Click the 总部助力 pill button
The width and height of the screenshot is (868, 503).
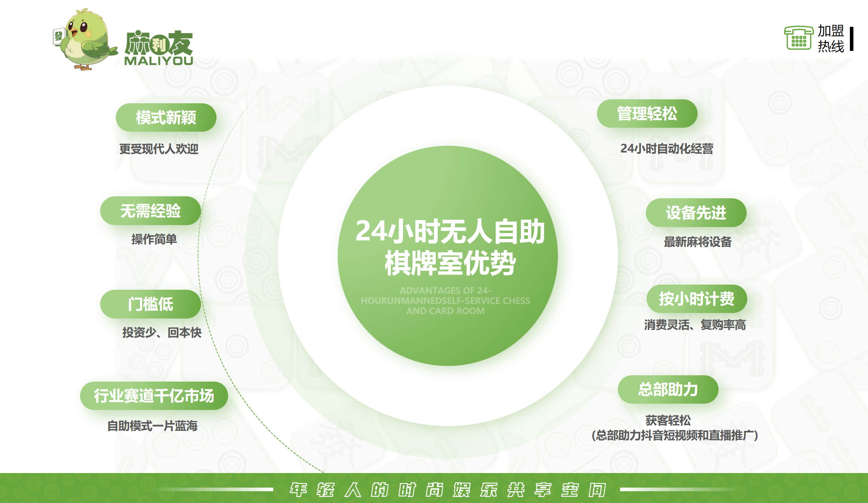668,389
